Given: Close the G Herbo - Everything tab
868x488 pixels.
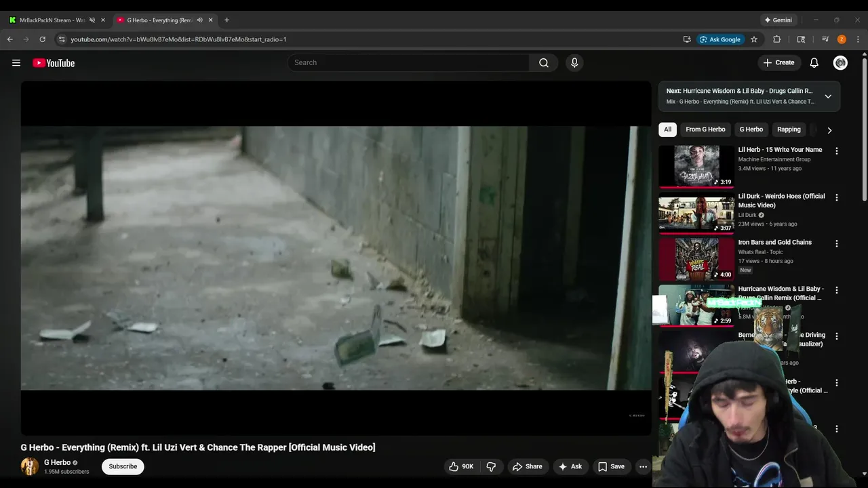Looking at the screenshot, I should (211, 20).
